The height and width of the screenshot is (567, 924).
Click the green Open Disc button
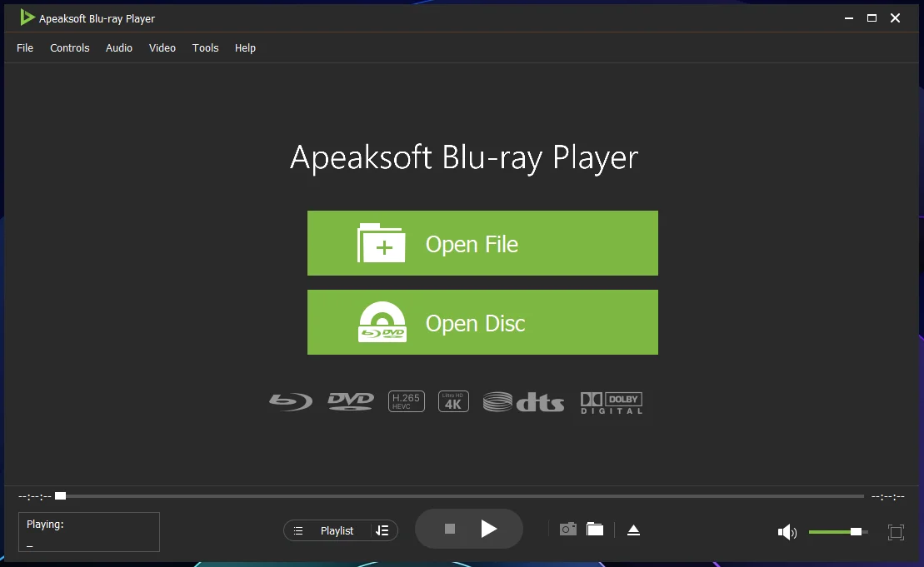482,322
